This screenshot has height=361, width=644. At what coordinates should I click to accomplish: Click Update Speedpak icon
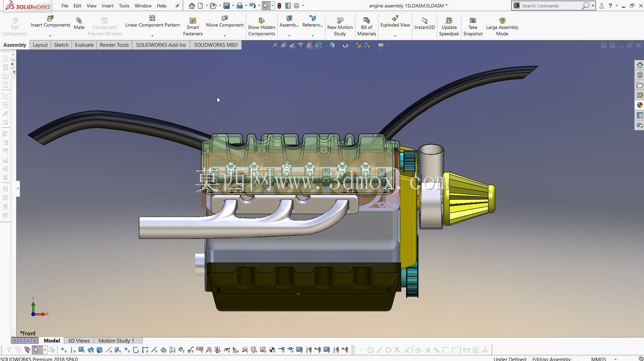[449, 21]
